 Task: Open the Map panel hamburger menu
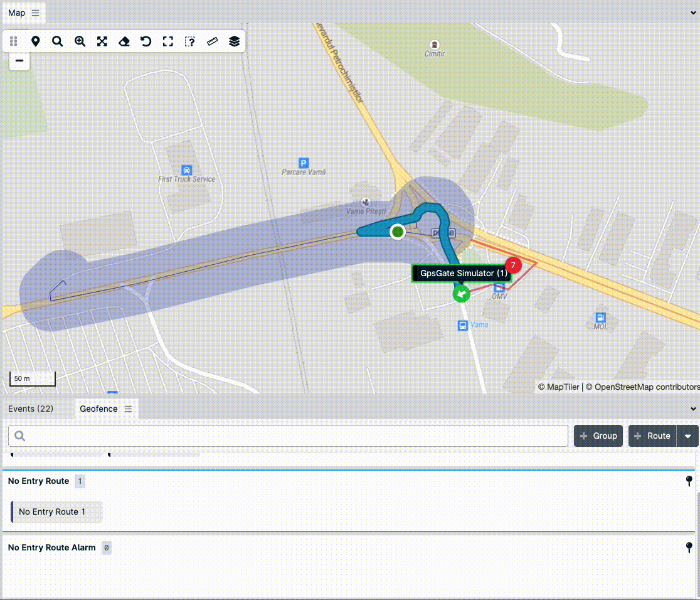(x=35, y=13)
